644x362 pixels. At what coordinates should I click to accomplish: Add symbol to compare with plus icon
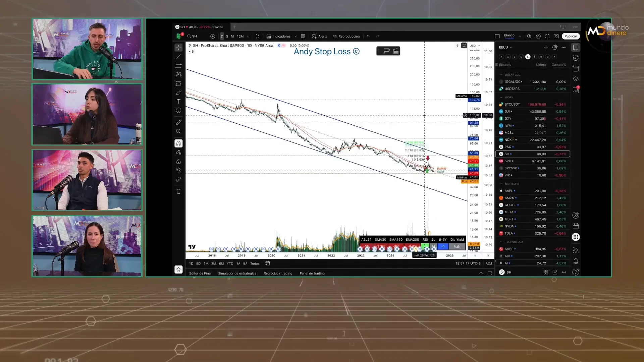click(213, 36)
